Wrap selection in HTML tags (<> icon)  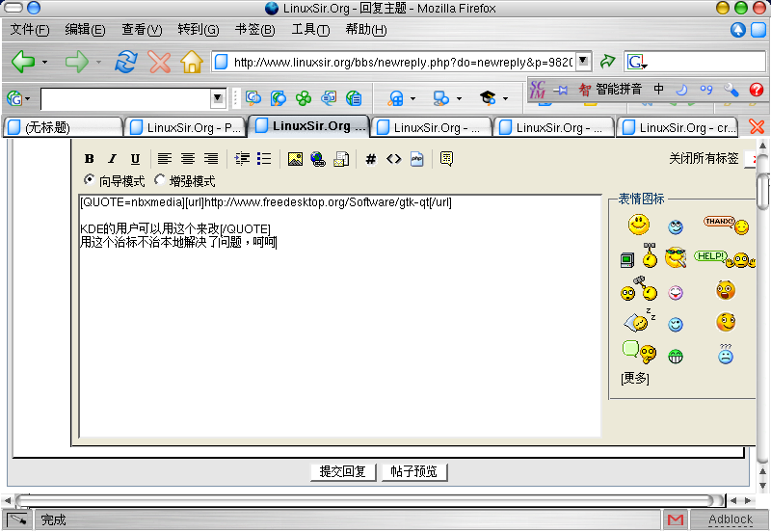tap(394, 159)
